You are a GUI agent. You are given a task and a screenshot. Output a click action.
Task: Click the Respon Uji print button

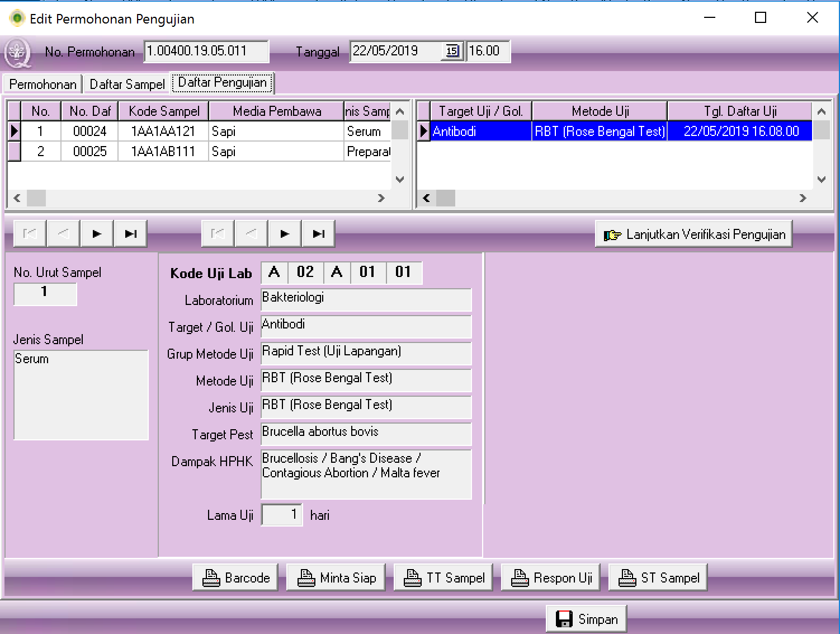[551, 577]
